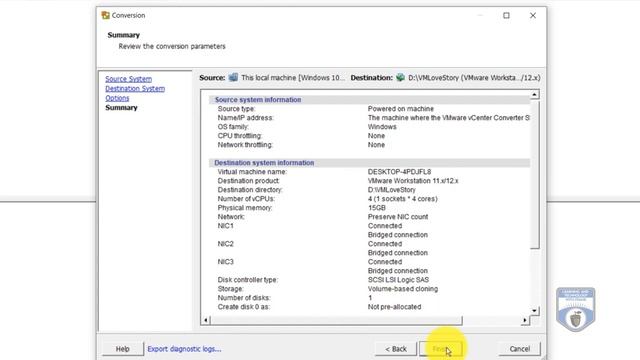Click the horizontal scrollbar left arrow

point(206,320)
